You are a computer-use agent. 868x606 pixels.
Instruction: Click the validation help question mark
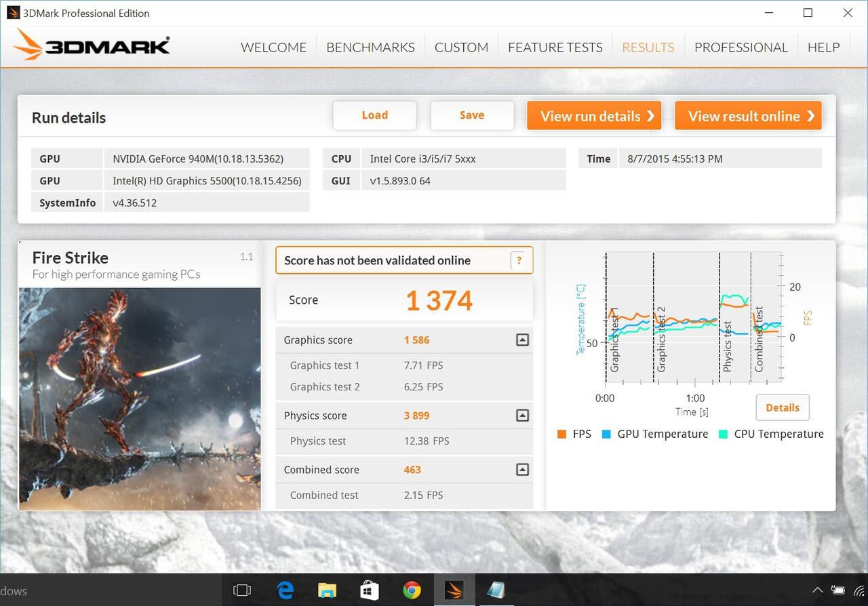(x=519, y=260)
